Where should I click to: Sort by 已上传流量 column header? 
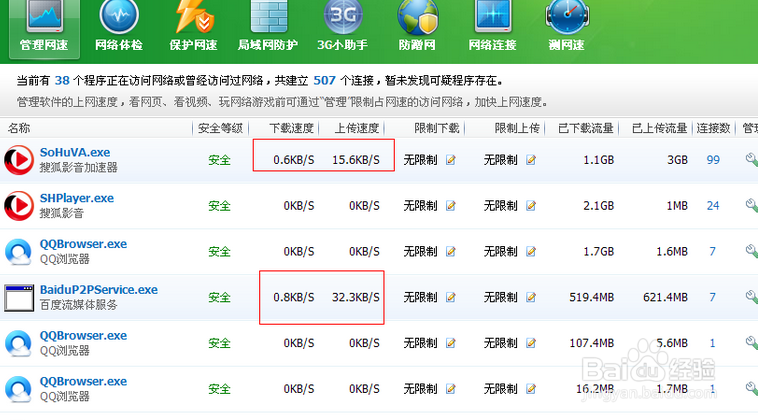pyautogui.click(x=659, y=128)
